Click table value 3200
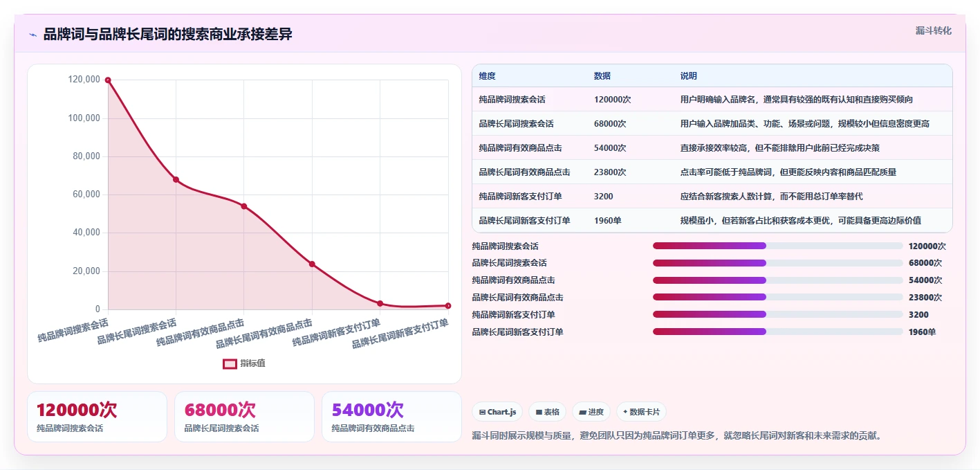The height and width of the screenshot is (470, 980). 603,196
